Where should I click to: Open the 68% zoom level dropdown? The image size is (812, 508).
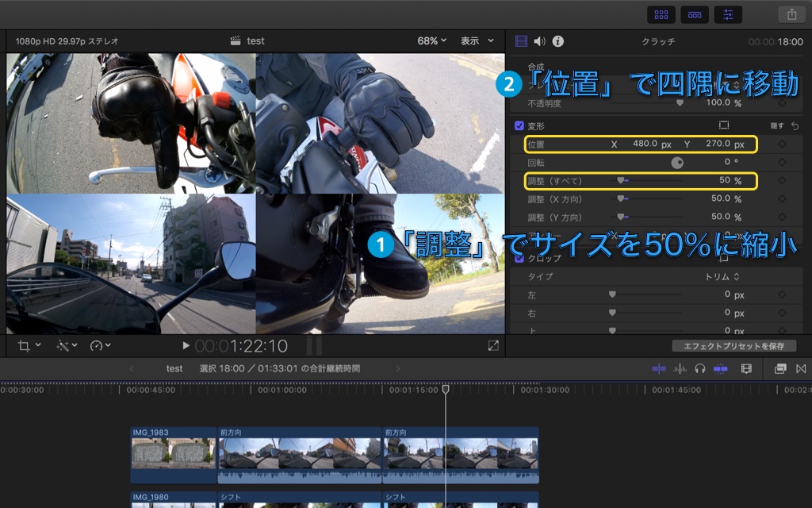432,40
